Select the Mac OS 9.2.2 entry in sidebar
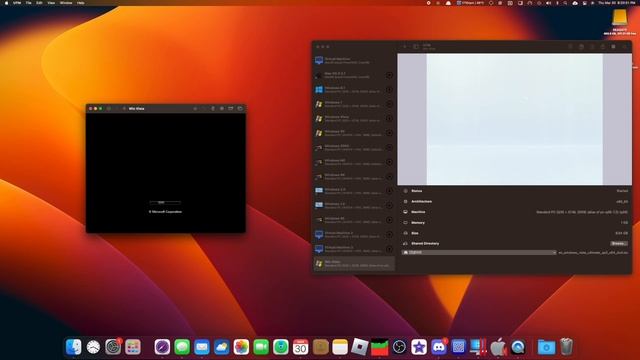Screen dimensions: 640x360 click(x=354, y=75)
